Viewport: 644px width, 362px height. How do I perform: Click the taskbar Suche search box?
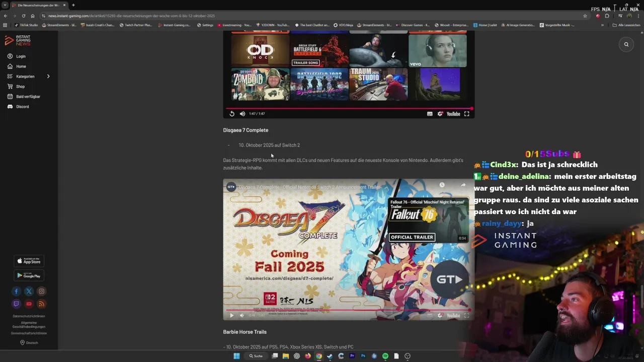point(256,356)
